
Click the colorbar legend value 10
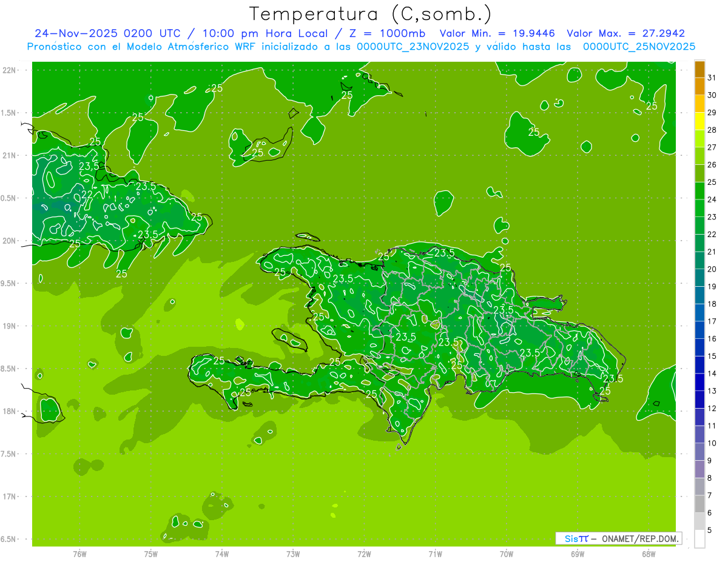point(712,443)
